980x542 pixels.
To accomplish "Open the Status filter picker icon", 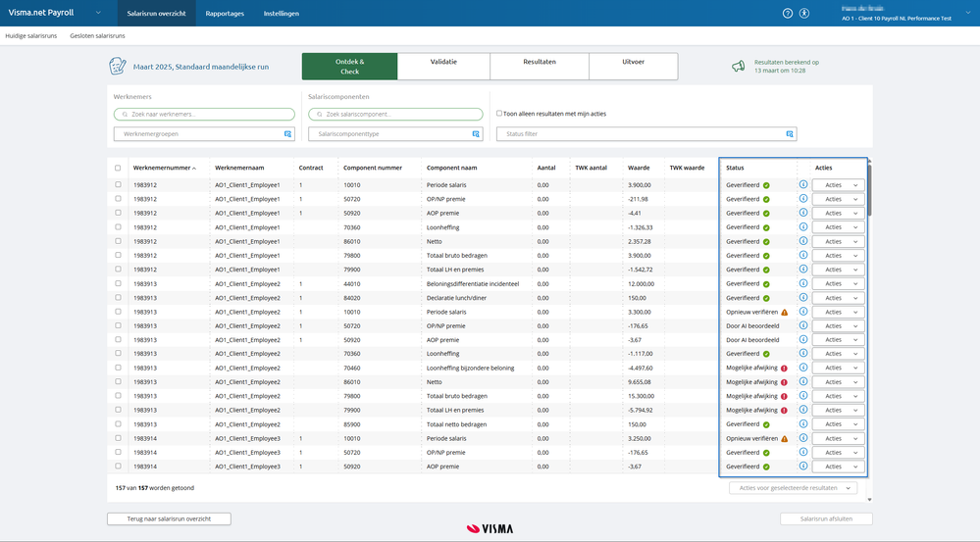I will point(790,134).
